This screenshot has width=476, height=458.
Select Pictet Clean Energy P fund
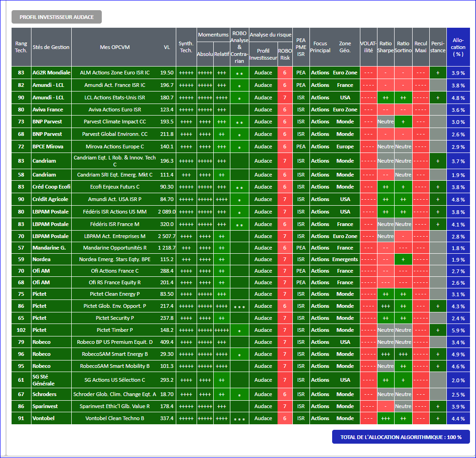115,293
